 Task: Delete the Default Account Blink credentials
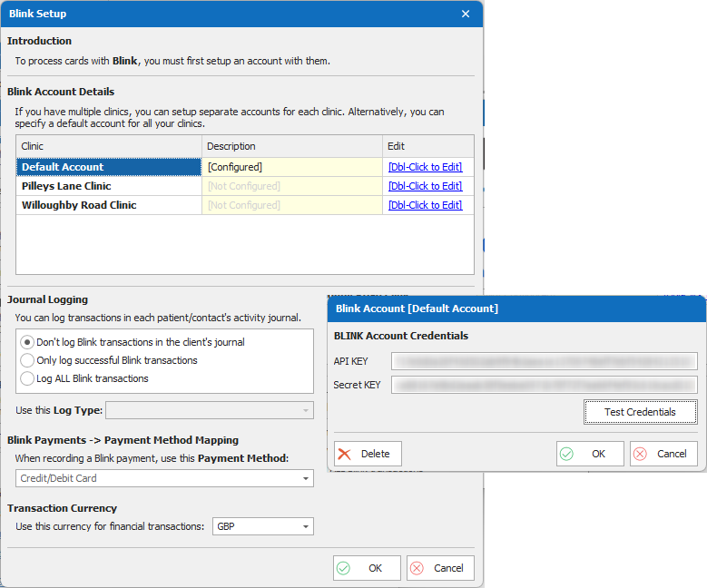368,454
